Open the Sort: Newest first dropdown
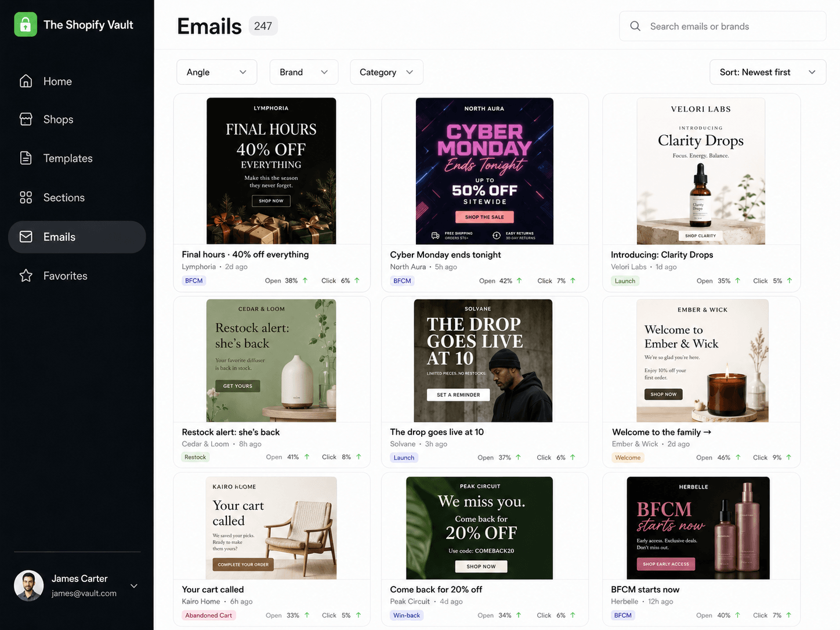Viewport: 840px width, 630px height. 767,72
